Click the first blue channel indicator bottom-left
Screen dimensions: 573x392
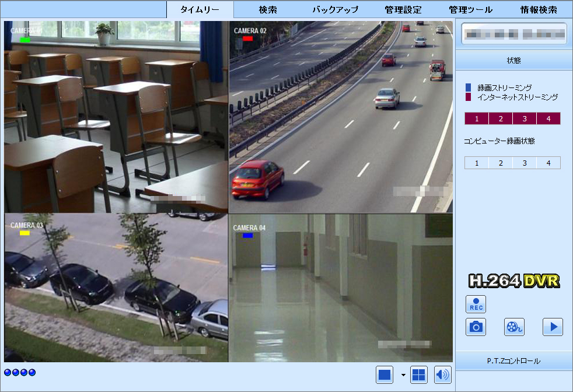[7, 372]
